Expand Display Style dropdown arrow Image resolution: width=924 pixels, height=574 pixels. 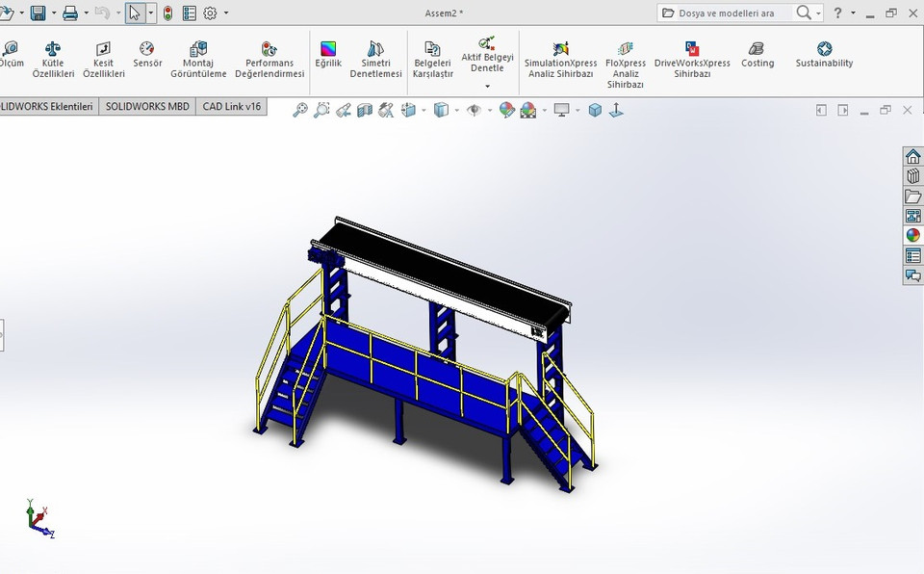tap(456, 111)
